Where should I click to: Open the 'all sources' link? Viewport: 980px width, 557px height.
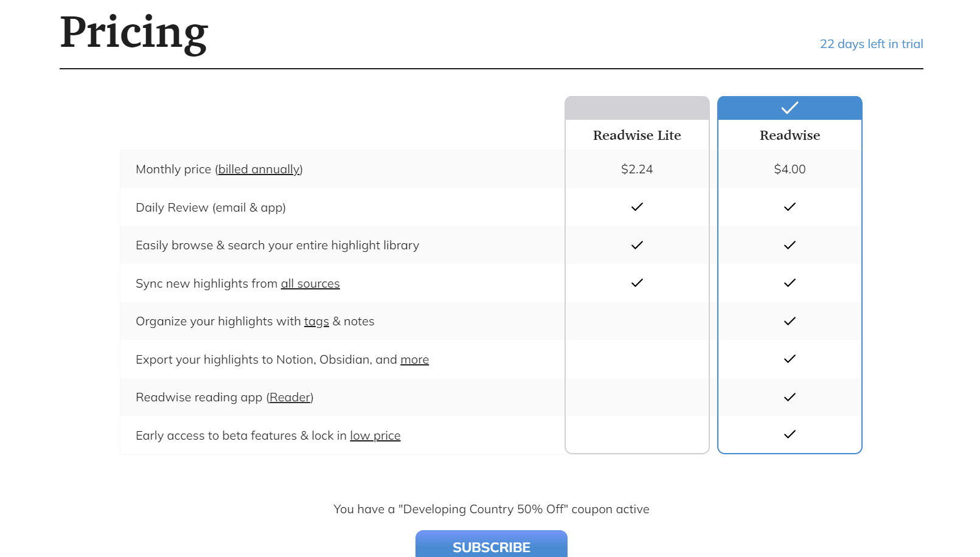click(x=310, y=283)
